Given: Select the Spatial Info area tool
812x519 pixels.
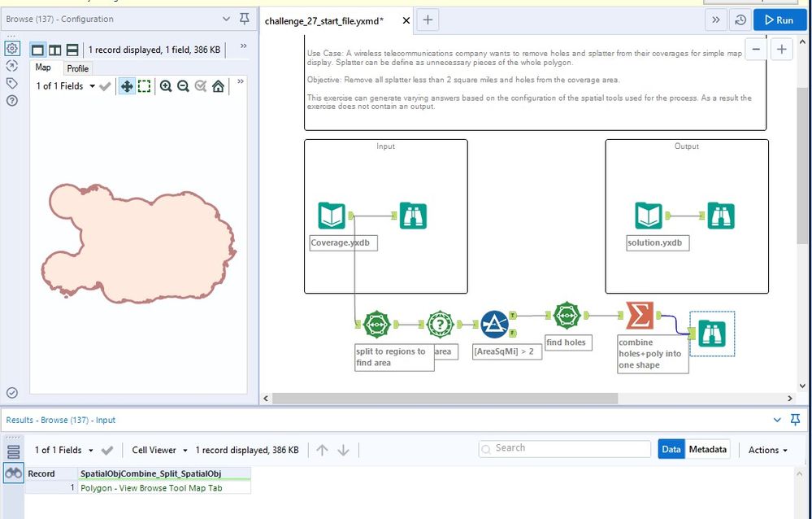Looking at the screenshot, I should point(441,325).
